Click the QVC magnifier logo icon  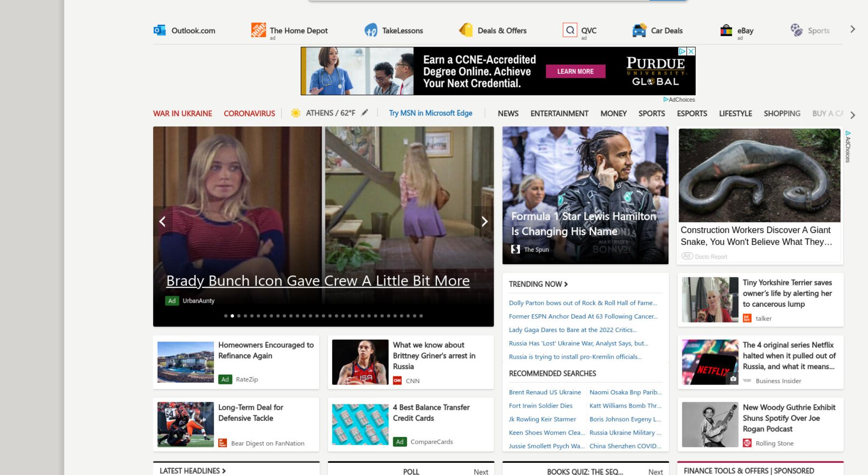point(570,30)
